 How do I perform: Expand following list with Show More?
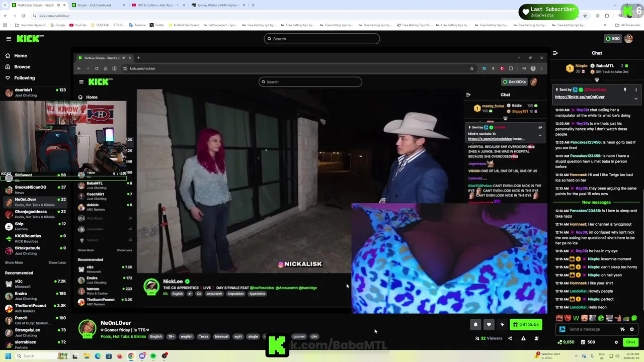click(14, 262)
